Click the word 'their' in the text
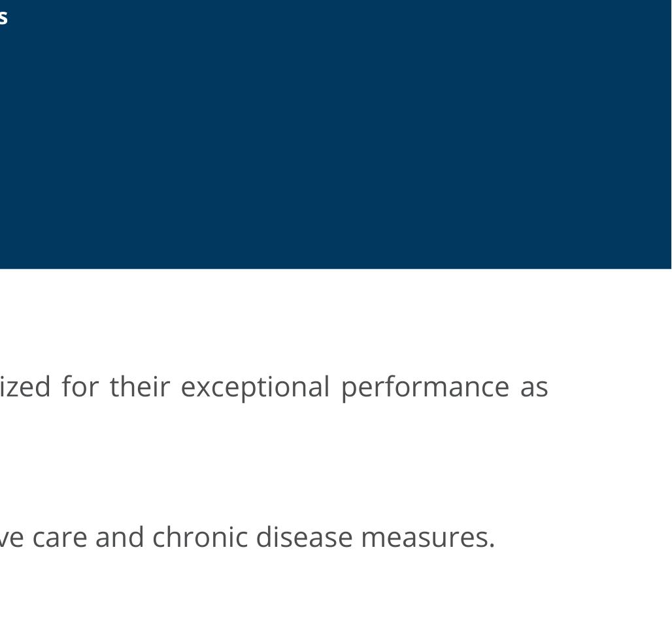672x643 pixels. [x=140, y=387]
